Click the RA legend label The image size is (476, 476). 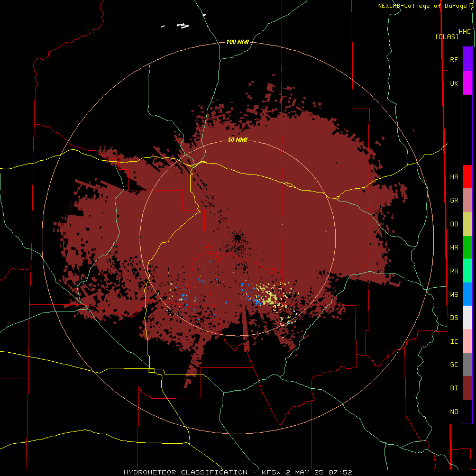point(454,271)
